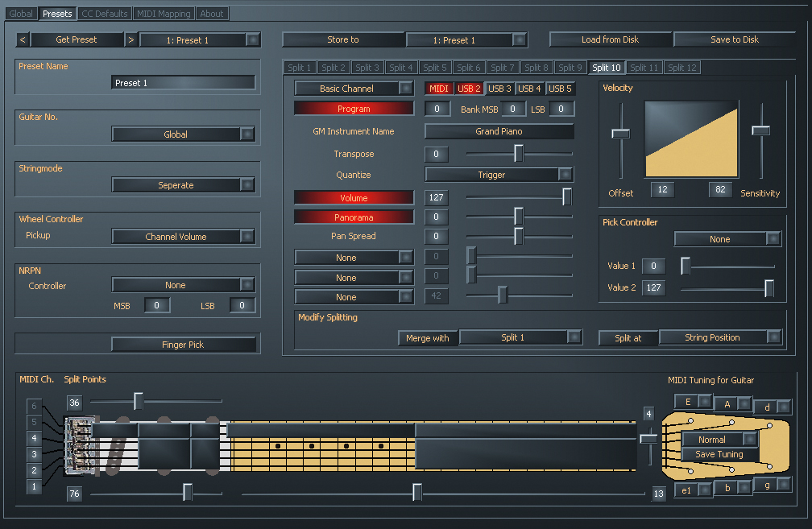This screenshot has width=812, height=529.
Task: Select the Split 5 tab
Action: pyautogui.click(x=434, y=68)
